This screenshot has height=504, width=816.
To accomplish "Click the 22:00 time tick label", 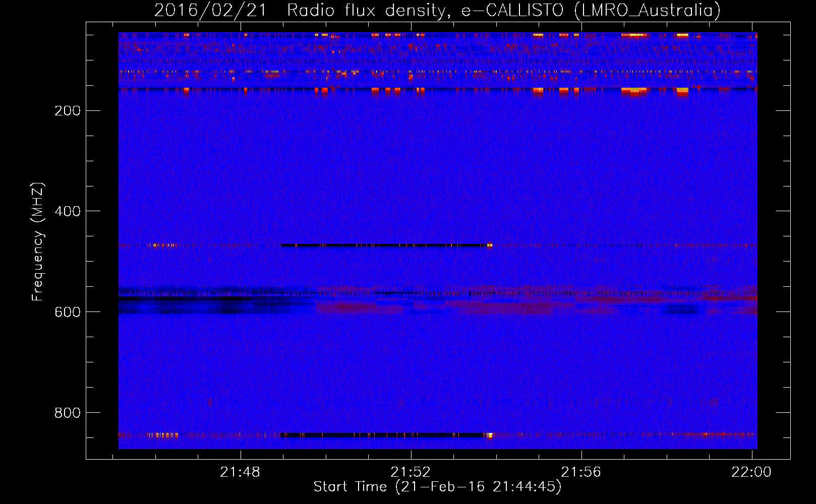I will tap(751, 472).
